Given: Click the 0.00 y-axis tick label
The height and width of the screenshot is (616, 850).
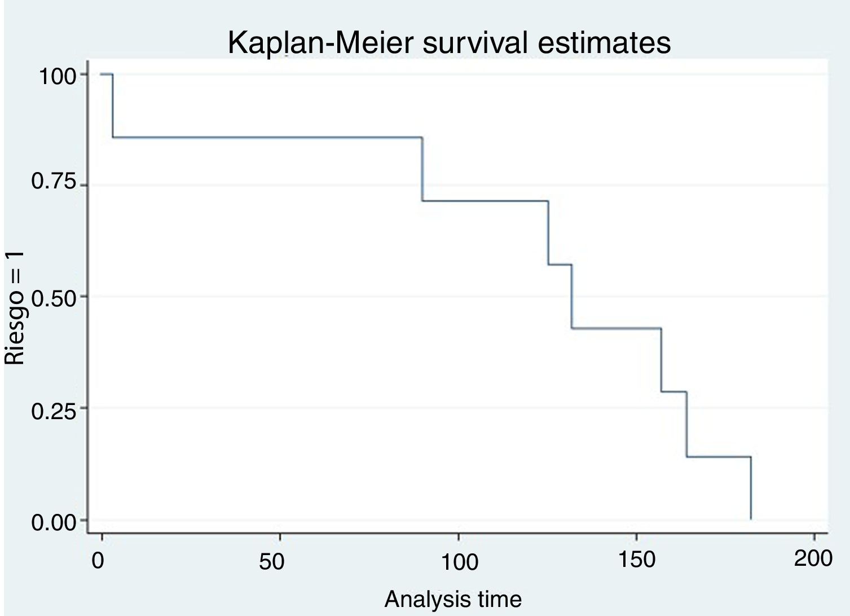Looking at the screenshot, I should 54,522.
